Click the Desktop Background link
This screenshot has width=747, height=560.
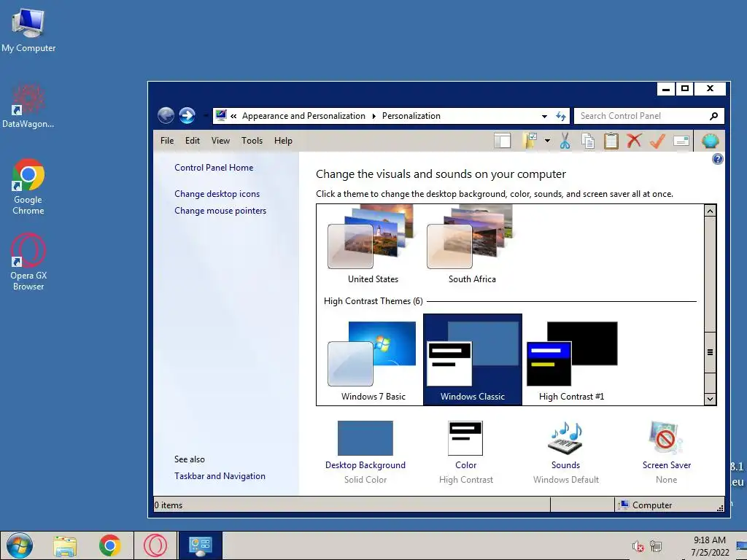(x=365, y=465)
